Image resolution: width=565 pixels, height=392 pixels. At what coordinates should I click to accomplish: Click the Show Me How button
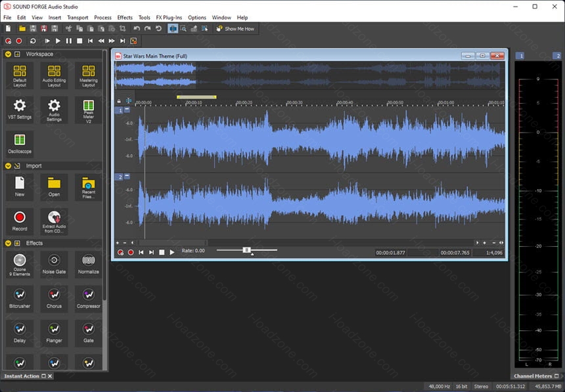click(235, 28)
